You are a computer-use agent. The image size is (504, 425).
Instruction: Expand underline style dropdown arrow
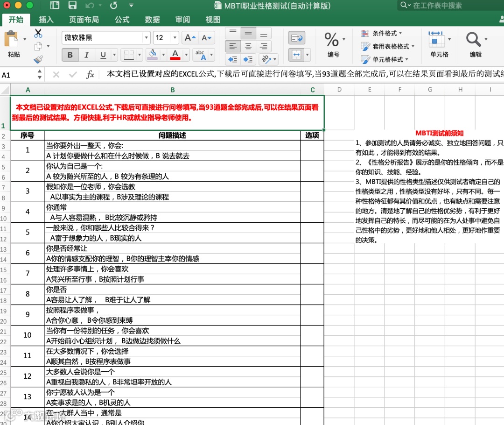(x=114, y=55)
